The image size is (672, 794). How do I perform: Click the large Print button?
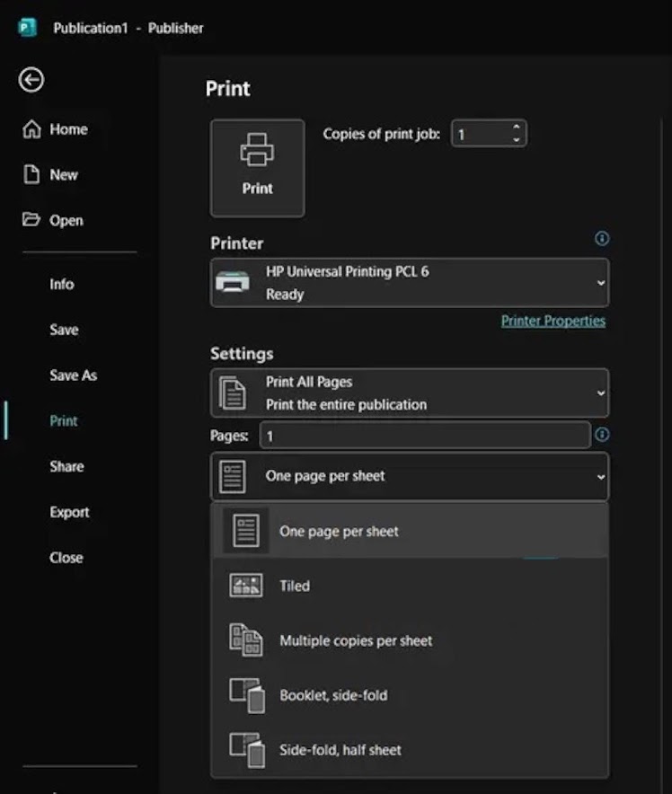pyautogui.click(x=257, y=168)
